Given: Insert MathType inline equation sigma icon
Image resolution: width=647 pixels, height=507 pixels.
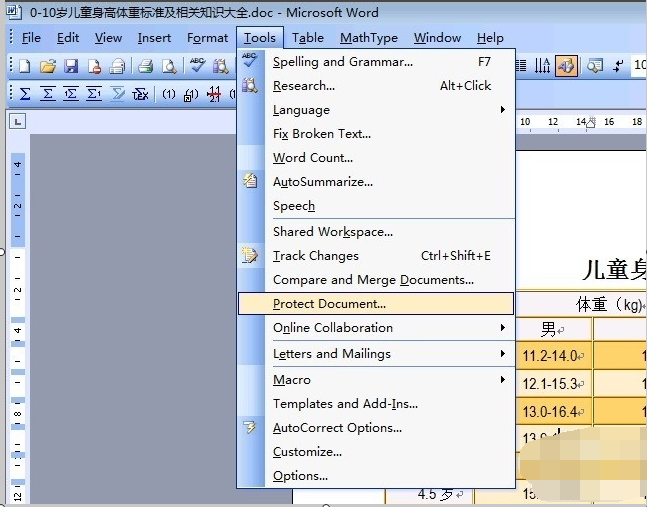Looking at the screenshot, I should coord(25,94).
